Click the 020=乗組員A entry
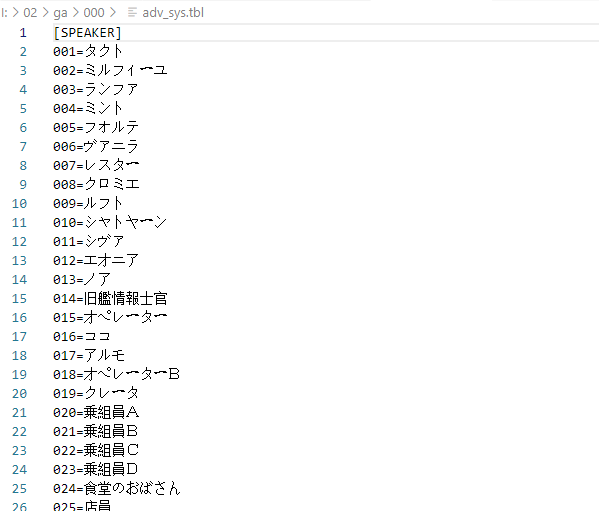The image size is (599, 511). pyautogui.click(x=96, y=412)
